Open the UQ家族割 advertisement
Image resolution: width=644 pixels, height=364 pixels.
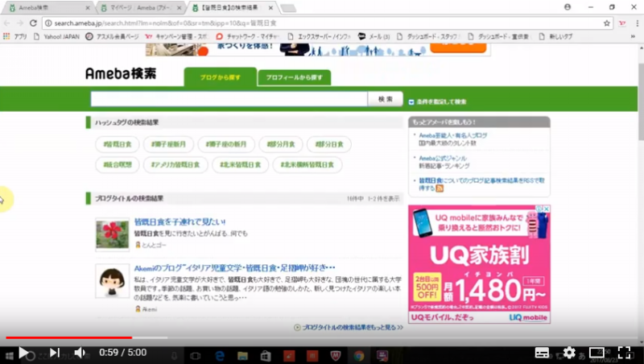click(x=479, y=264)
